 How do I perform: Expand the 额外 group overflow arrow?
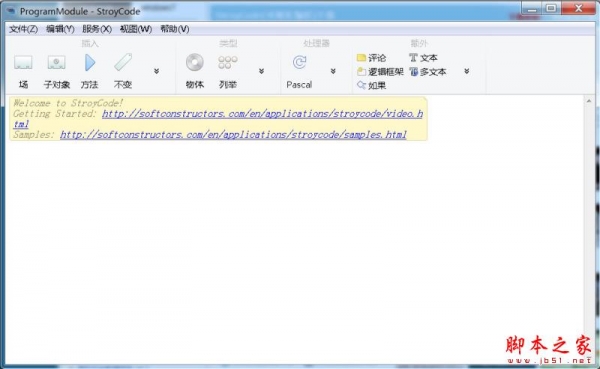[466, 71]
